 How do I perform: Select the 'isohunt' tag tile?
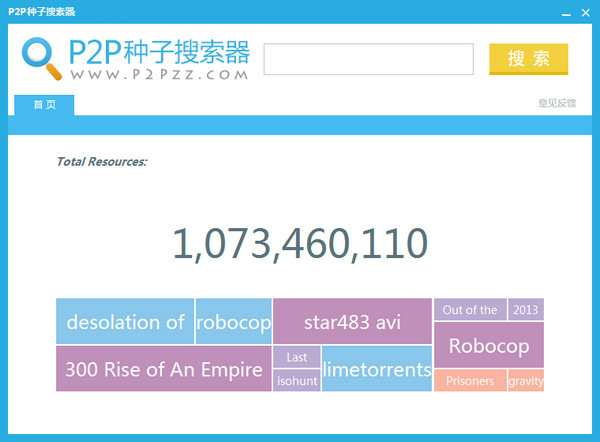pyautogui.click(x=297, y=381)
